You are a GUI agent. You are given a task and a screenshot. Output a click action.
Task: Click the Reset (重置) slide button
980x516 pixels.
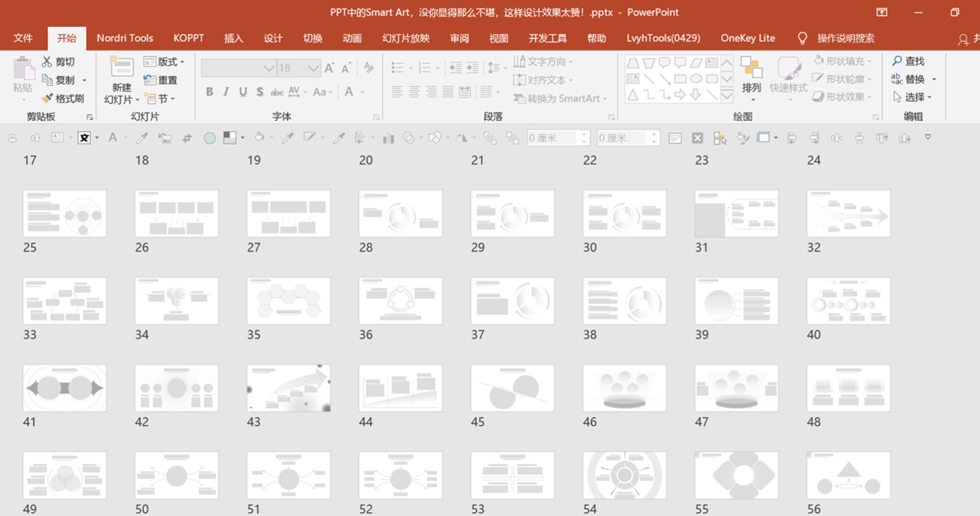(x=160, y=80)
